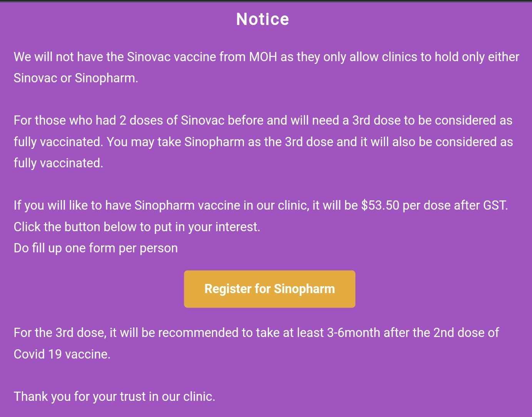Click 'You may take Sinopharm' sentence

[x=175, y=142]
